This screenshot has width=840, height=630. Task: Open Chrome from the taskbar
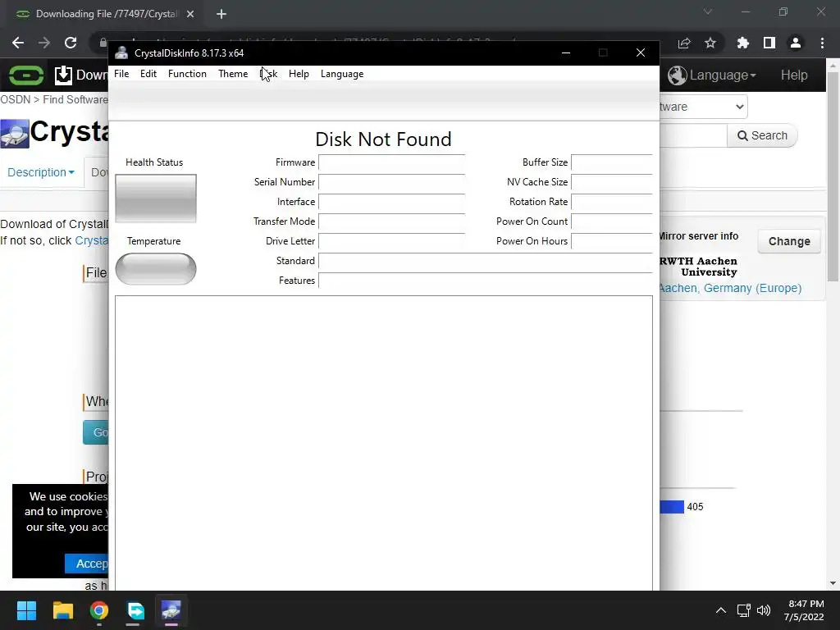[99, 610]
